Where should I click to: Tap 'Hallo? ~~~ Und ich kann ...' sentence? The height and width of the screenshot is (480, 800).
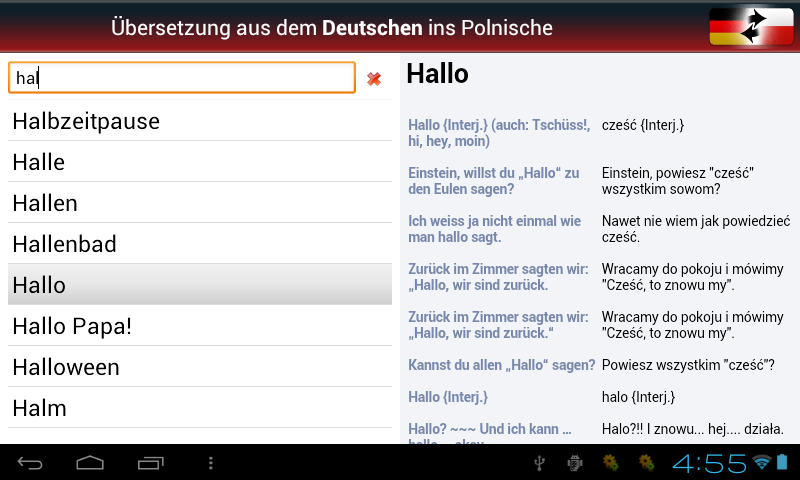click(x=490, y=433)
